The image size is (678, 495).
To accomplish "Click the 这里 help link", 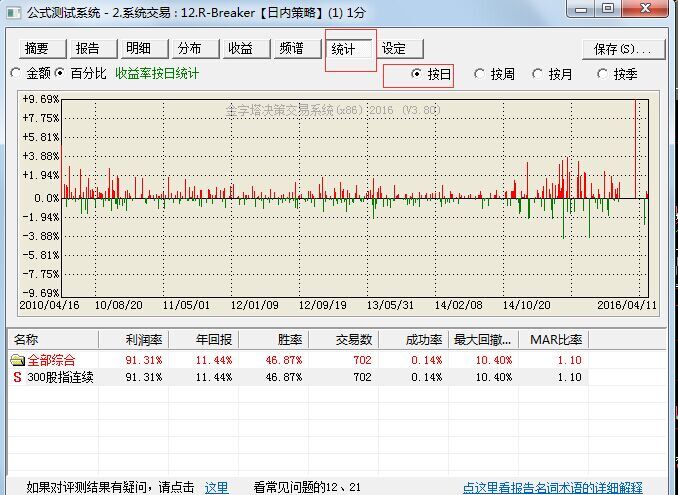I will click(x=216, y=487).
